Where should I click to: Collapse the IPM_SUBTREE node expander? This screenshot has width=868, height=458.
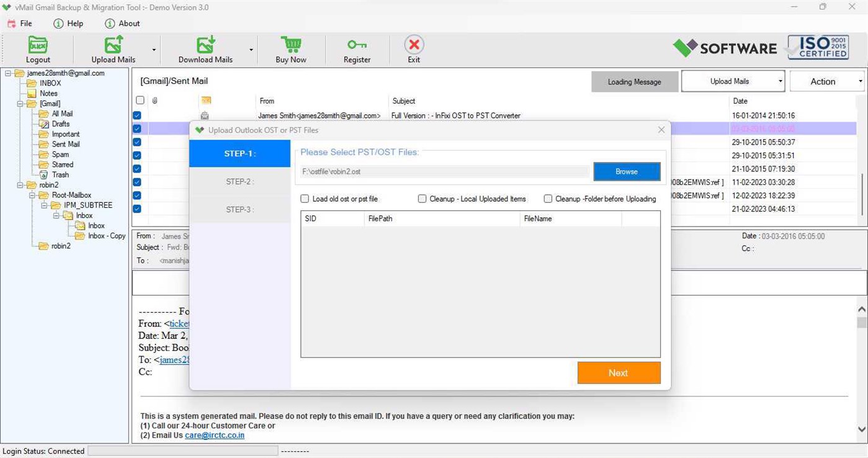point(44,205)
